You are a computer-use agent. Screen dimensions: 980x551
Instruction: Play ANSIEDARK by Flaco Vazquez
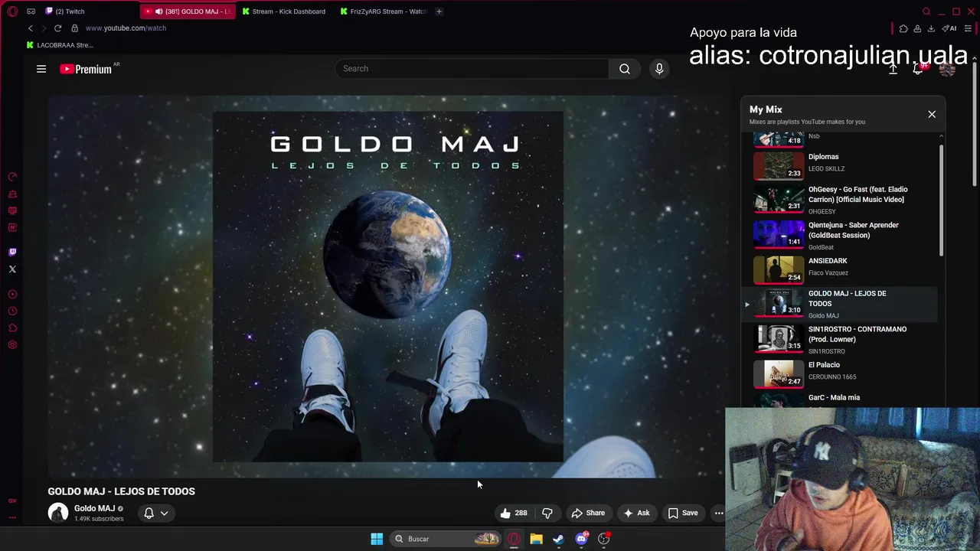coord(839,268)
